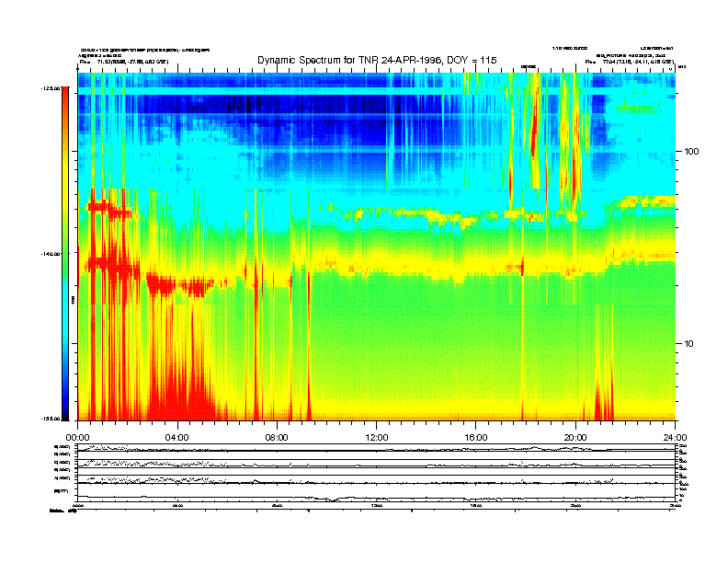Click the '20:00' time axis label
The height and width of the screenshot is (563, 728).
[575, 438]
